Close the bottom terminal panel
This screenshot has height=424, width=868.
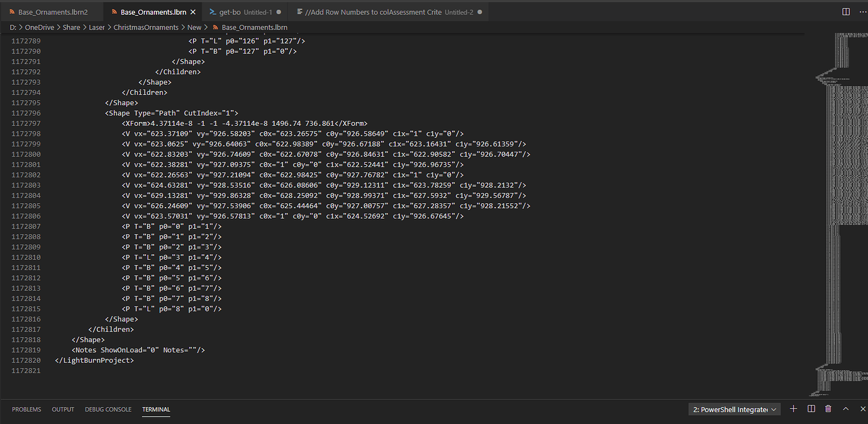pos(860,409)
